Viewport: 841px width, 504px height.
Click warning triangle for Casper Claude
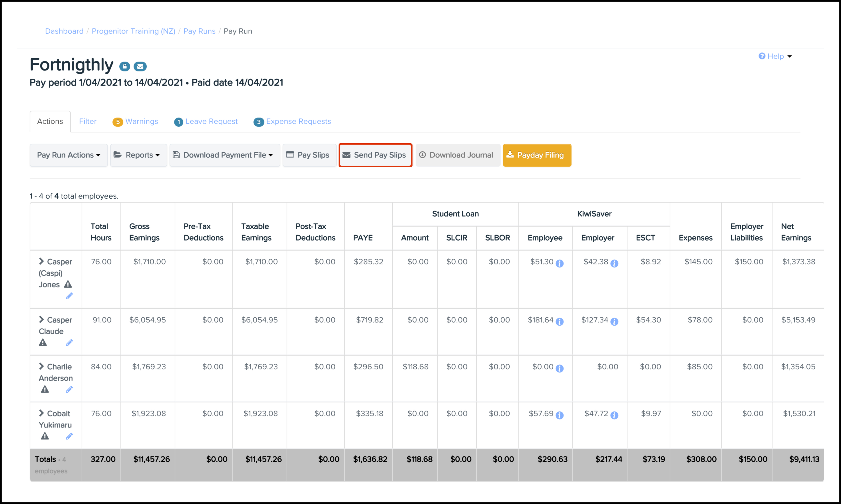[43, 342]
